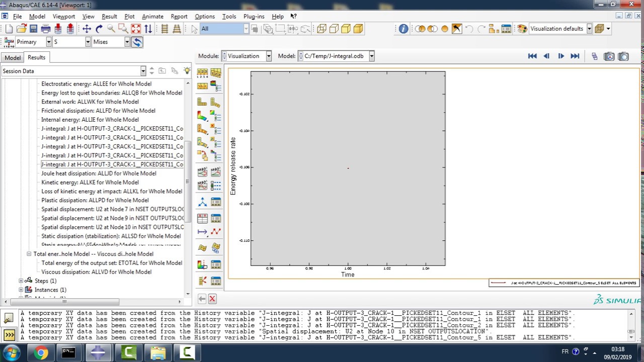Open the Result menu
Viewport: 644px width, 362px height.
109,16
